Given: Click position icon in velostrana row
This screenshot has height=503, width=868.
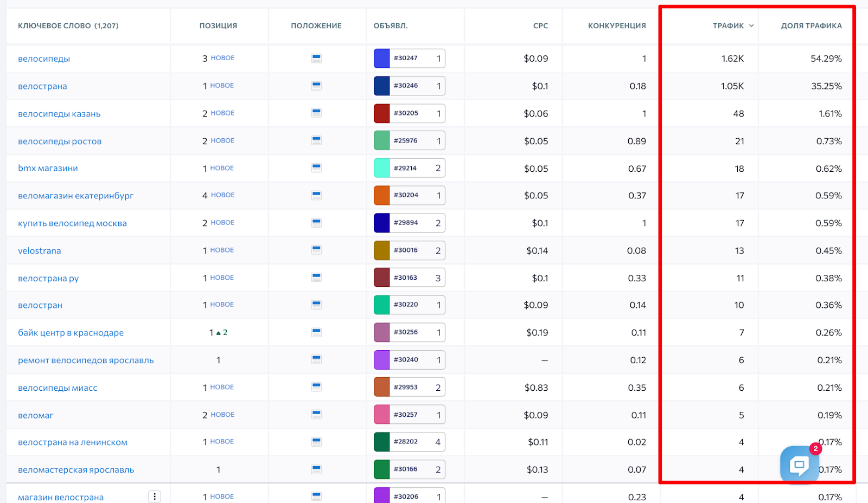Looking at the screenshot, I should 316,250.
